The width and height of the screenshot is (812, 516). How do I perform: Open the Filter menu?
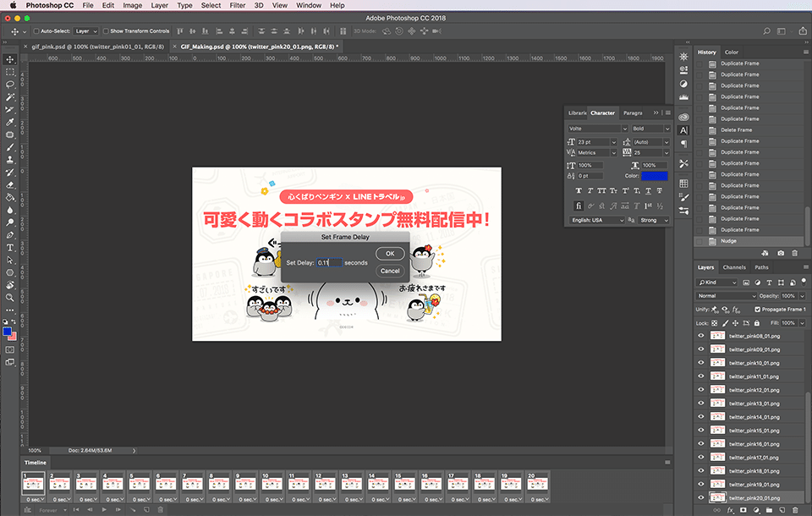pyautogui.click(x=238, y=5)
